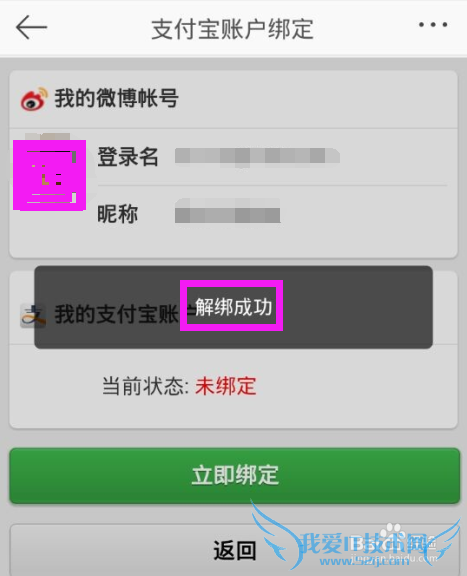This screenshot has width=467, height=576.
Task: Tap the dark toast notification background
Action: [233, 307]
